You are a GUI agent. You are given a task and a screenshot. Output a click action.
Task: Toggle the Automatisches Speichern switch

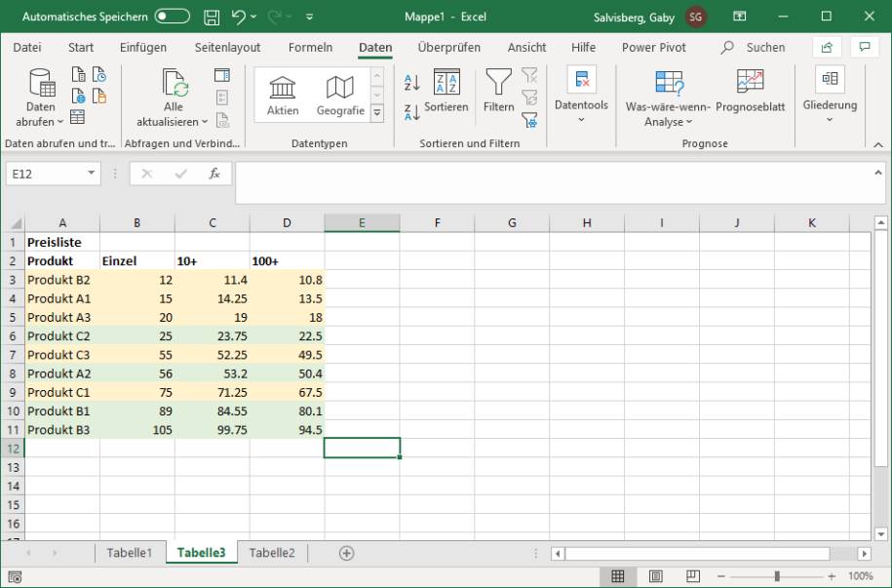172,18
